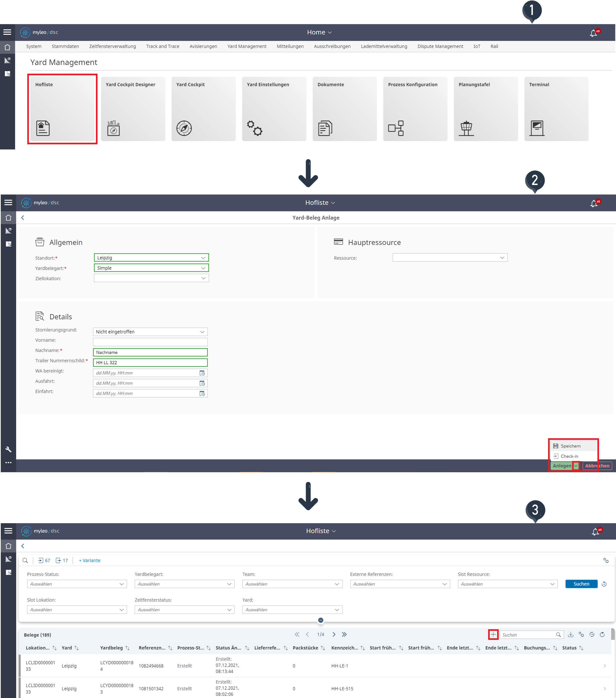Open the notification bell in the Home header
The height and width of the screenshot is (698, 616).
point(593,33)
